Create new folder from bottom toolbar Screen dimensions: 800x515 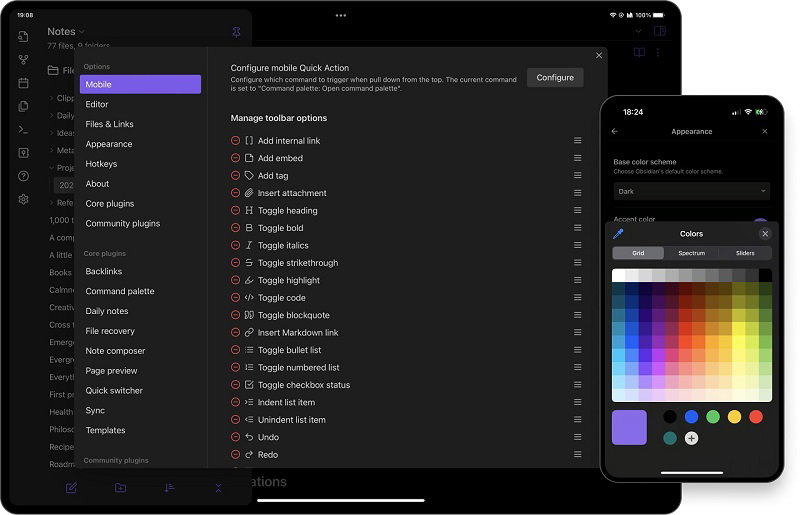pyautogui.click(x=120, y=488)
